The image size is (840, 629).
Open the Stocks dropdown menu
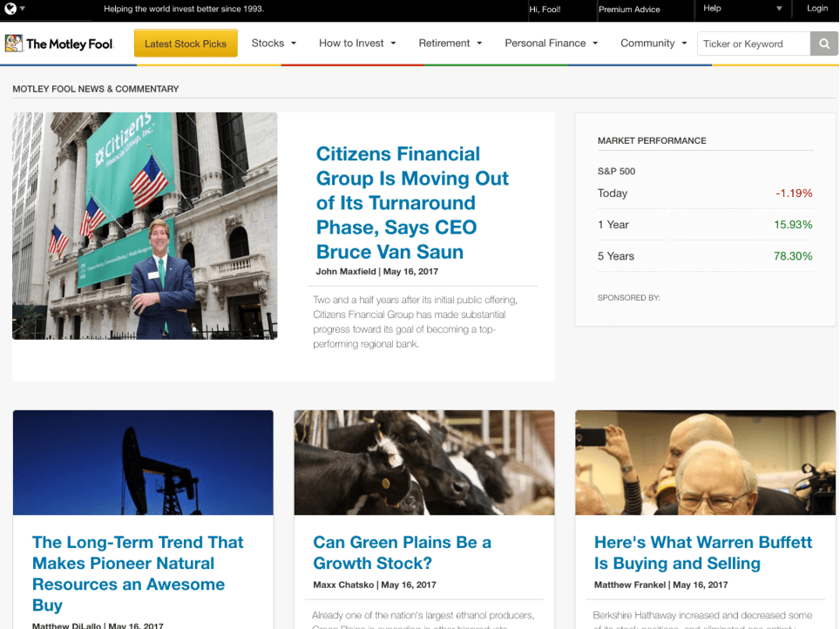tap(274, 44)
